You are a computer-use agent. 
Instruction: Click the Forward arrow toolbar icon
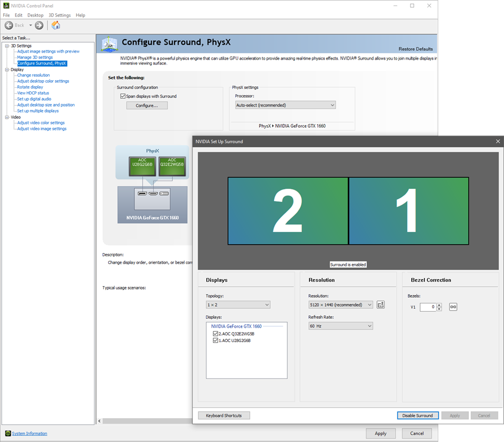[x=39, y=25]
